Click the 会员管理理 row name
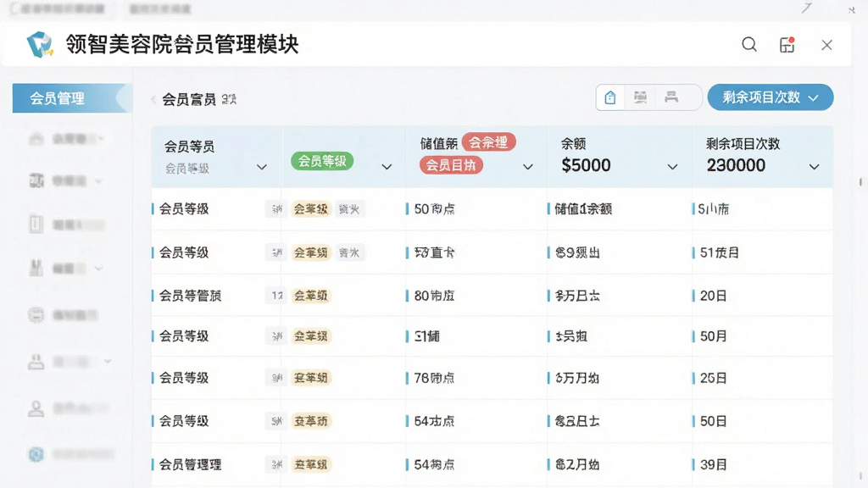This screenshot has height=488, width=868. (x=191, y=465)
